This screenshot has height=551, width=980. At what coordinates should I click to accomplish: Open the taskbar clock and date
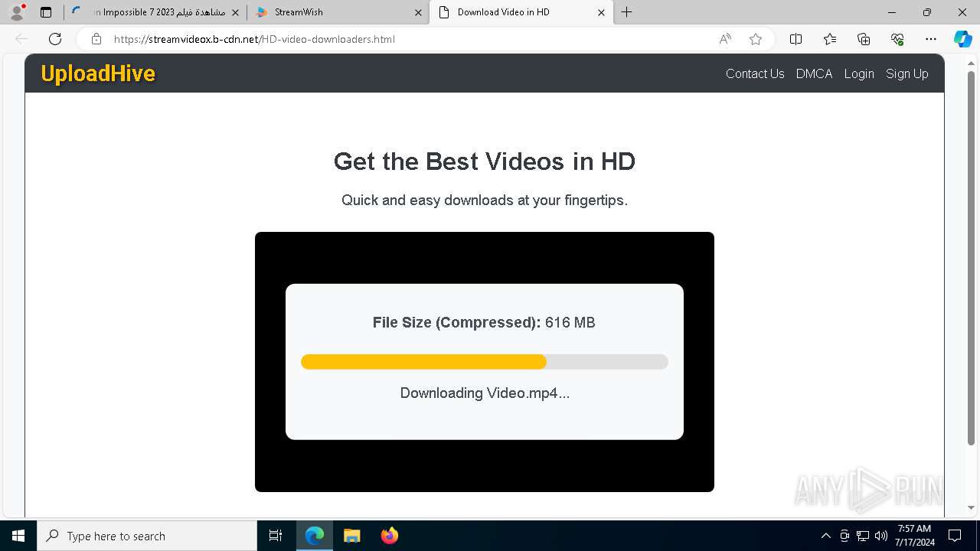point(915,536)
